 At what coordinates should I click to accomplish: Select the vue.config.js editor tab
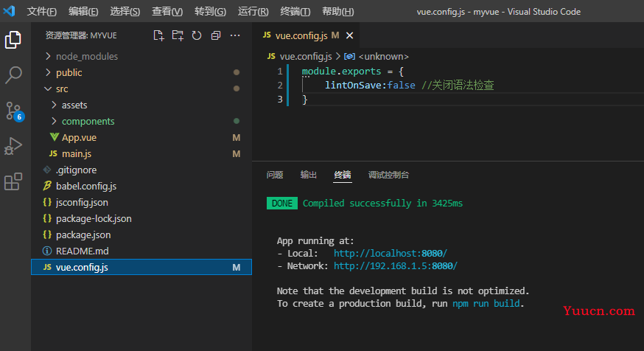click(305, 35)
